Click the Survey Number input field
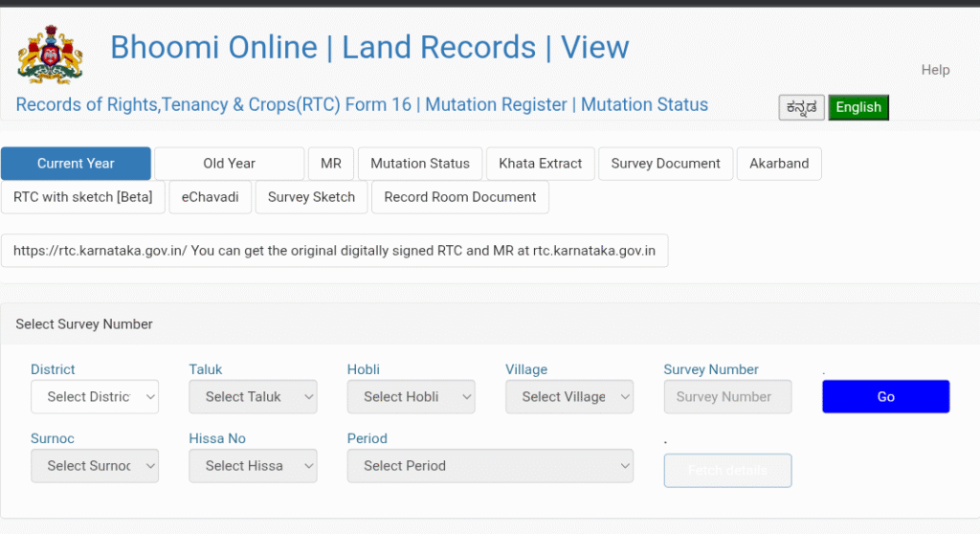This screenshot has width=980, height=534. [726, 397]
